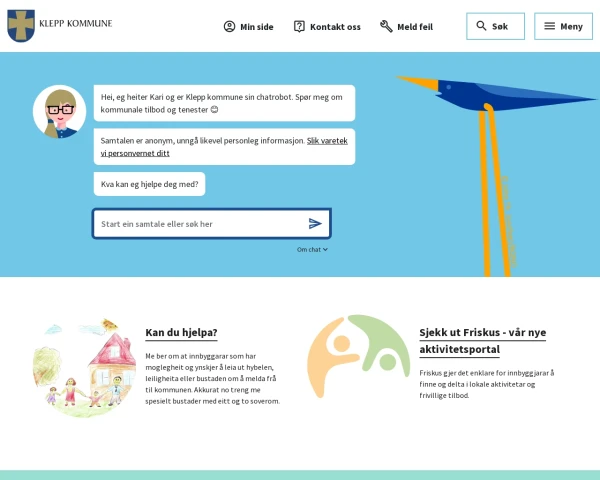This screenshot has width=600, height=480.
Task: Click the hamburger menu icon
Action: [549, 26]
